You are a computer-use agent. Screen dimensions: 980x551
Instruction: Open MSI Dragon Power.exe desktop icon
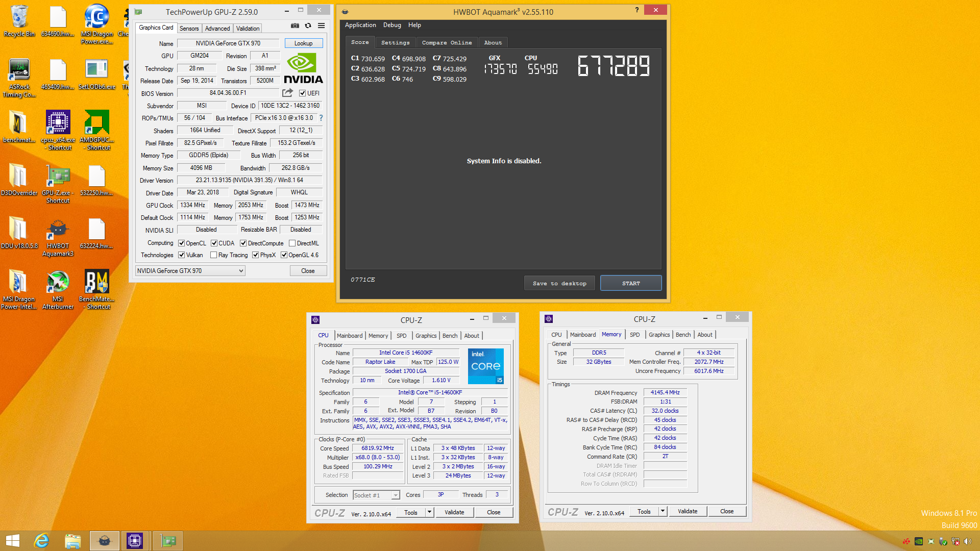pos(96,24)
